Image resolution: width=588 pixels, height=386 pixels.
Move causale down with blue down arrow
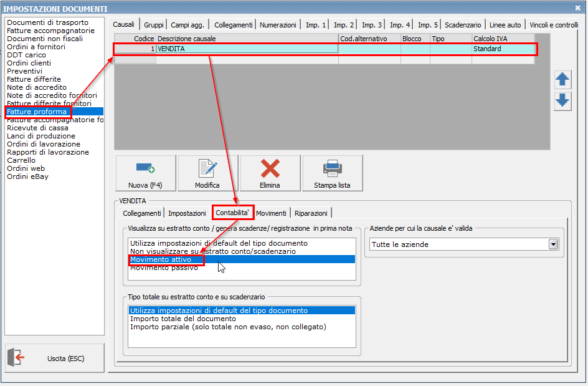pos(562,101)
